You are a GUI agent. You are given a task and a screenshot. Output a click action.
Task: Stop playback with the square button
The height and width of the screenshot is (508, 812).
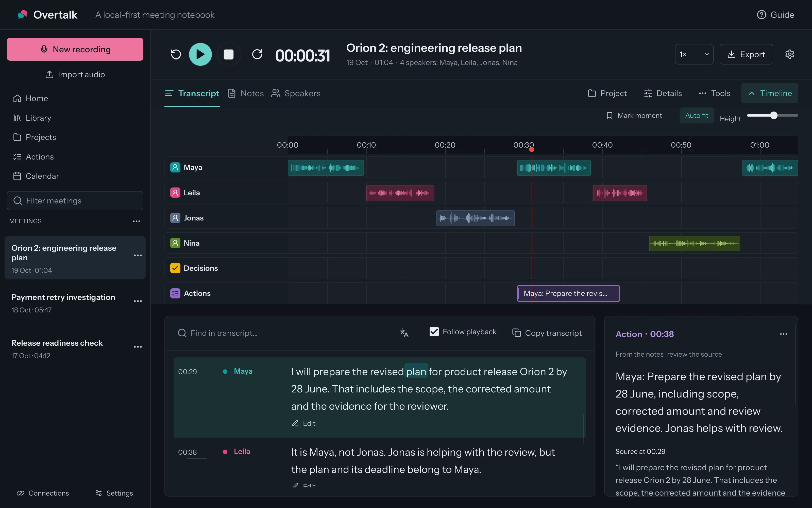coord(228,54)
